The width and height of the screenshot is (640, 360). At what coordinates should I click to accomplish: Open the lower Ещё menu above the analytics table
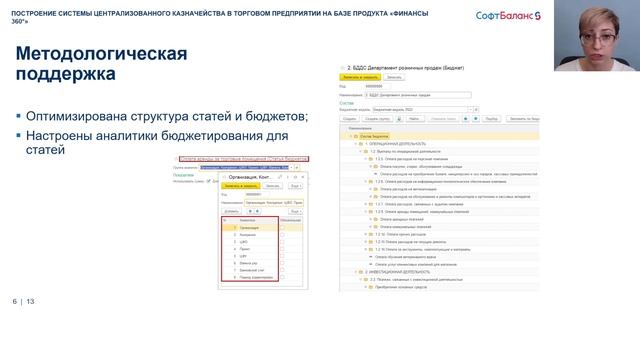[296, 211]
